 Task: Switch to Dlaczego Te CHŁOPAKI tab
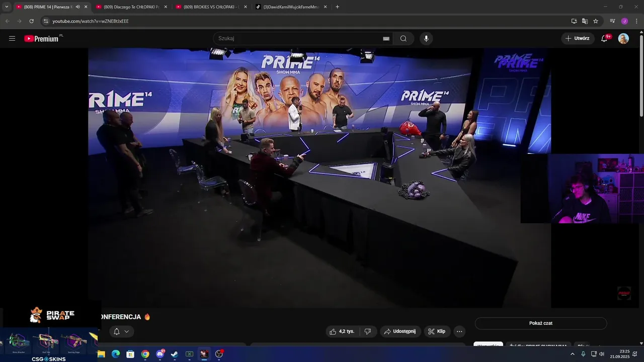click(x=131, y=7)
